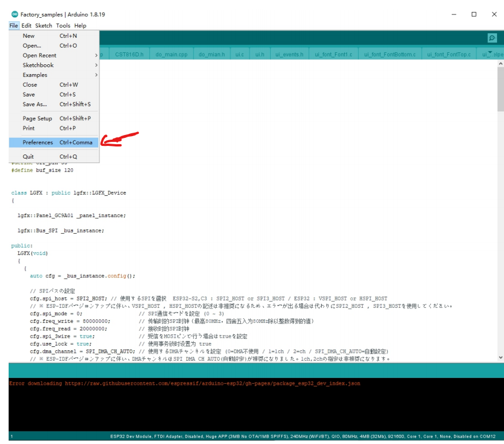This screenshot has width=504, height=444.
Task: Click the editor scrollbar up arrow
Action: point(501,64)
